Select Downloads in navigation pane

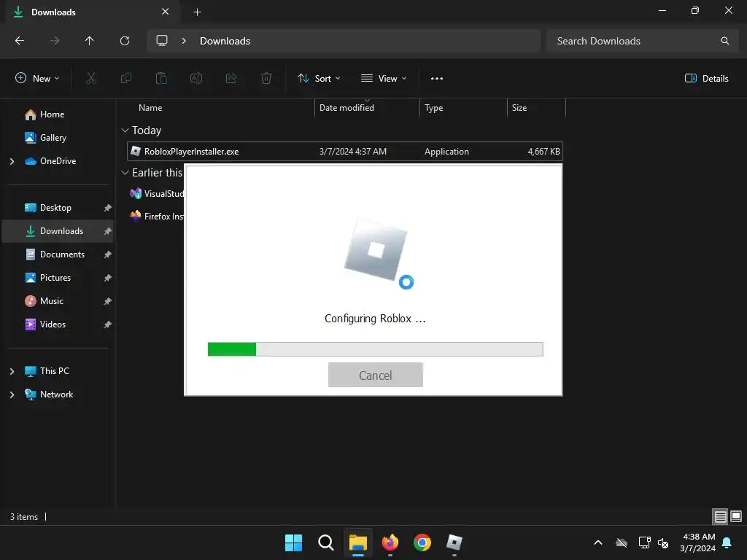pyautogui.click(x=58, y=231)
